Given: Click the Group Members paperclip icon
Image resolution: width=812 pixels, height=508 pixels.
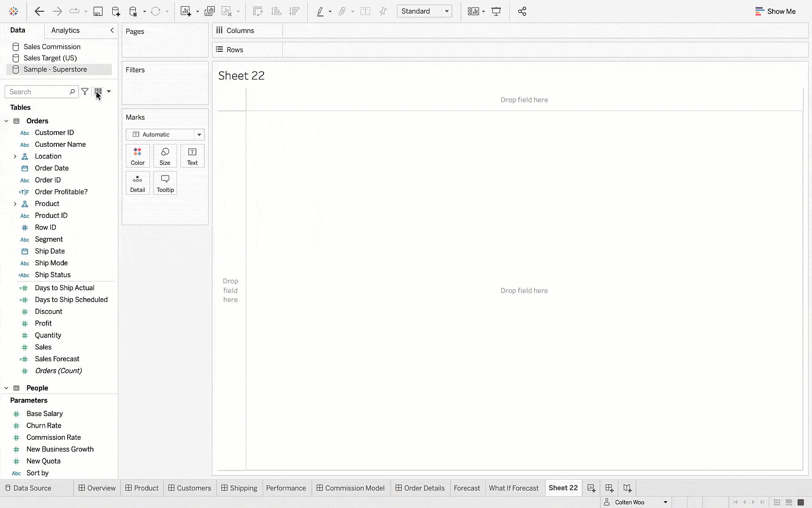Looking at the screenshot, I should coord(342,11).
